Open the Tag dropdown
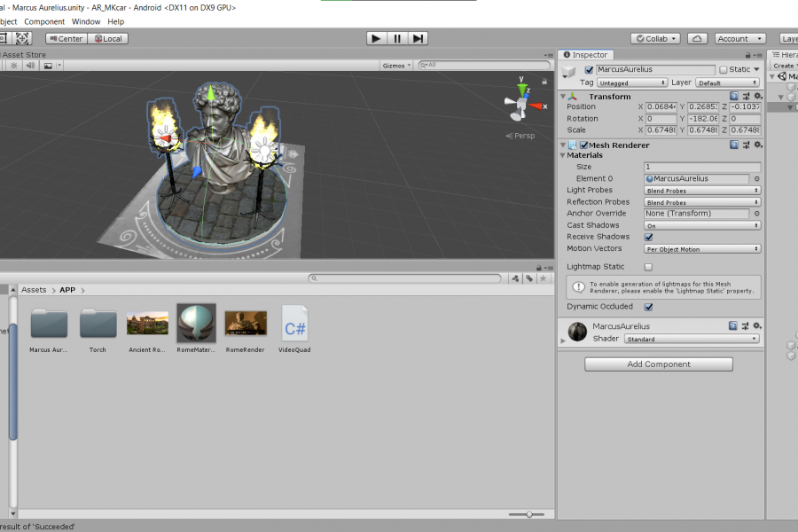This screenshot has height=532, width=798. pyautogui.click(x=630, y=82)
